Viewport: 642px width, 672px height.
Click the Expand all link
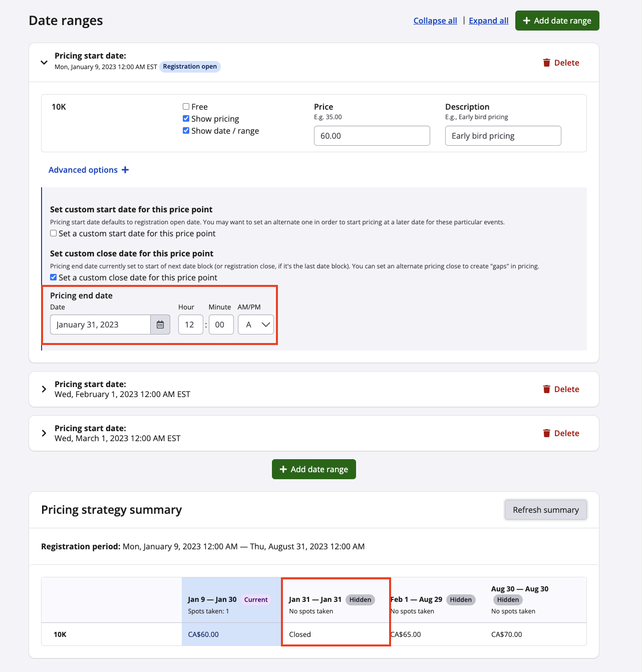pyautogui.click(x=488, y=21)
